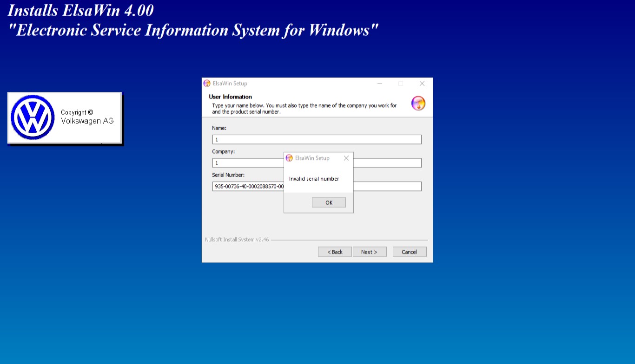Close the Invalid serial number popup
635x364 pixels.
(346, 158)
